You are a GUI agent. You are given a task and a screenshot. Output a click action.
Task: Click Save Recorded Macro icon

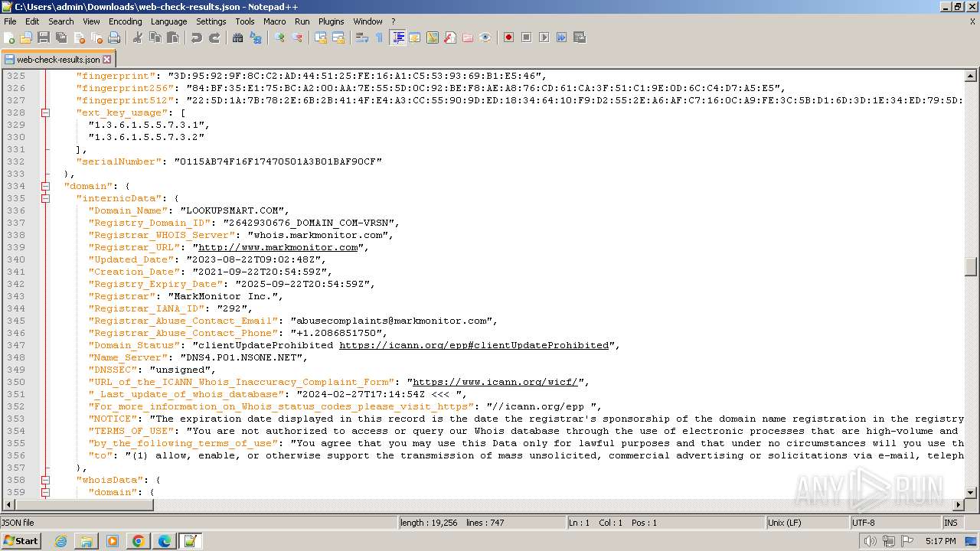[579, 37]
